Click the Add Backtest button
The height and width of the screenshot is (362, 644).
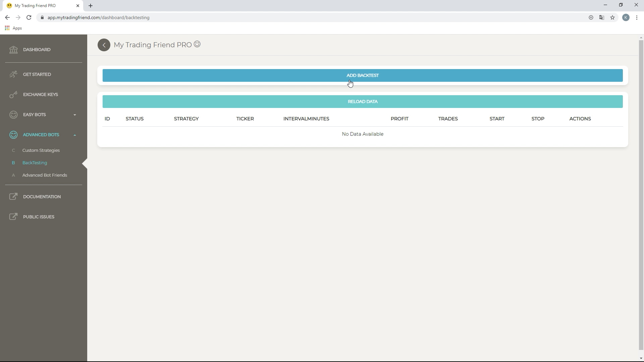[x=363, y=75]
